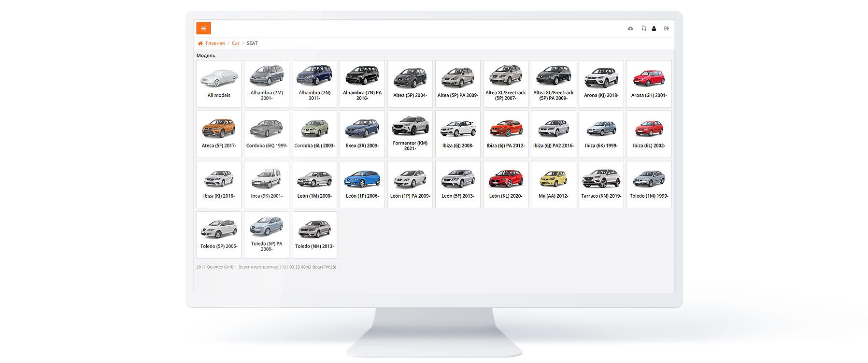The height and width of the screenshot is (363, 868).
Task: Click the logout arrow icon
Action: (667, 29)
